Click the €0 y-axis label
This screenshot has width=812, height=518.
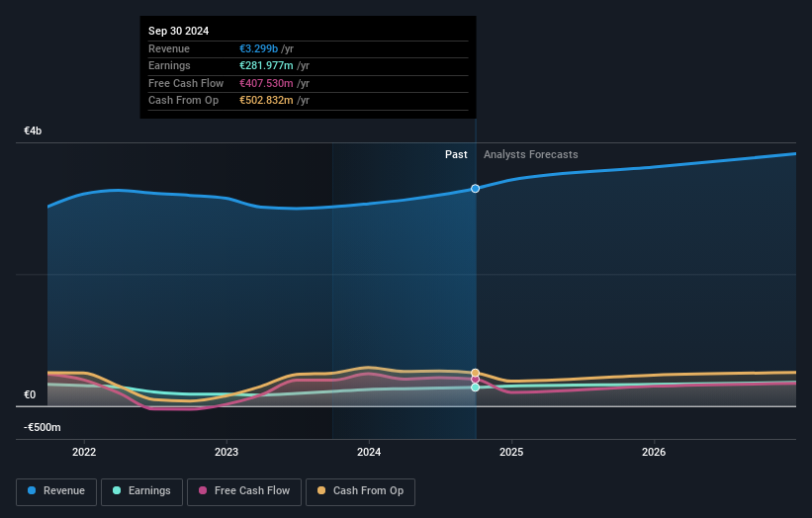click(30, 394)
